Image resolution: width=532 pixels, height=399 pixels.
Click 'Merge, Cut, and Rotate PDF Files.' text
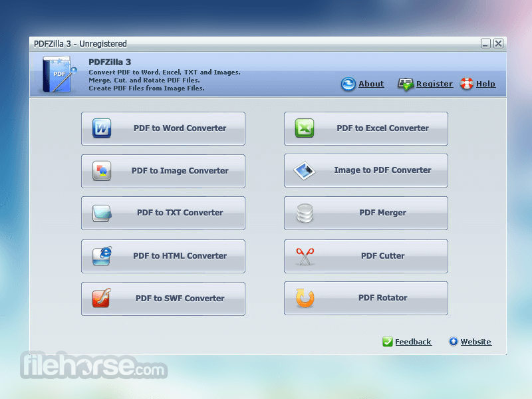(144, 80)
